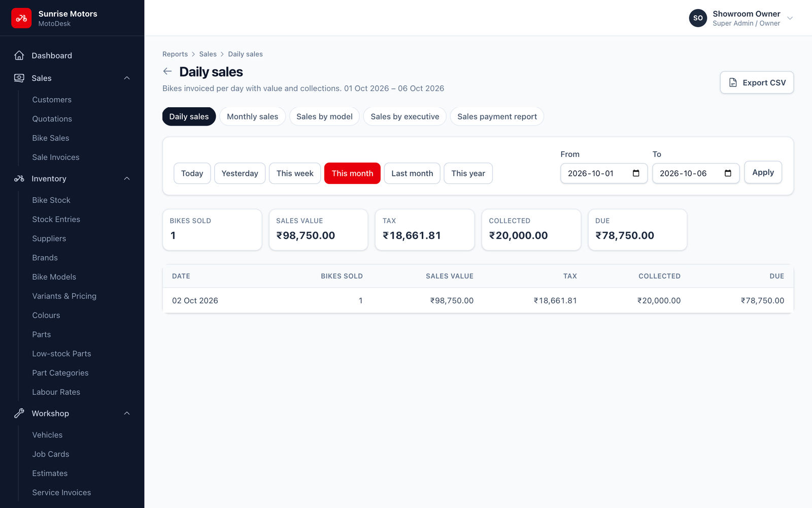Go to Sales in the breadcrumb

208,54
